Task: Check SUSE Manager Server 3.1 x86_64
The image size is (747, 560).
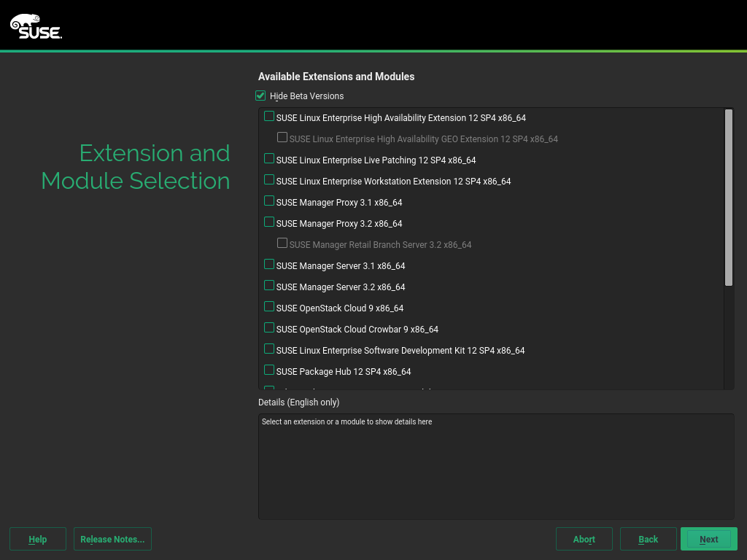Action: coord(269,265)
